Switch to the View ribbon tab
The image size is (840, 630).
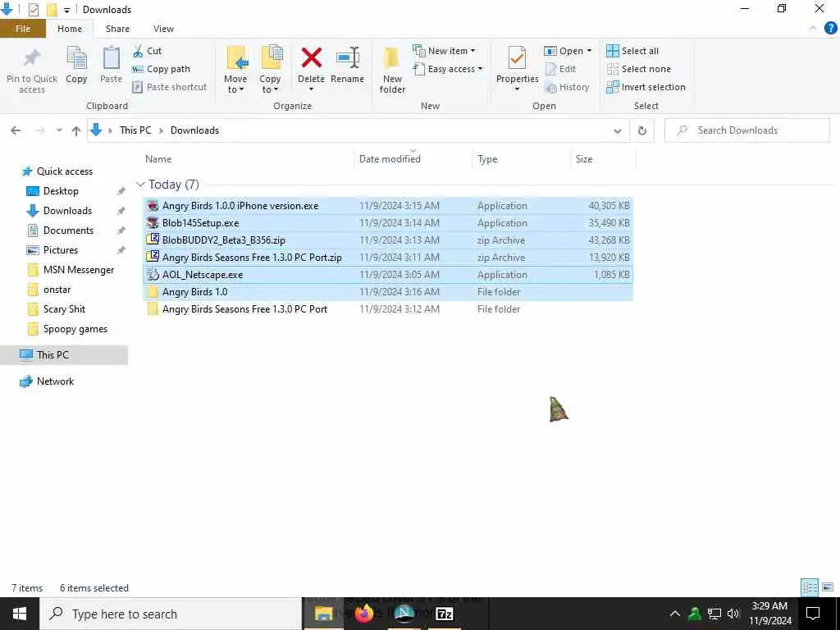click(163, 29)
